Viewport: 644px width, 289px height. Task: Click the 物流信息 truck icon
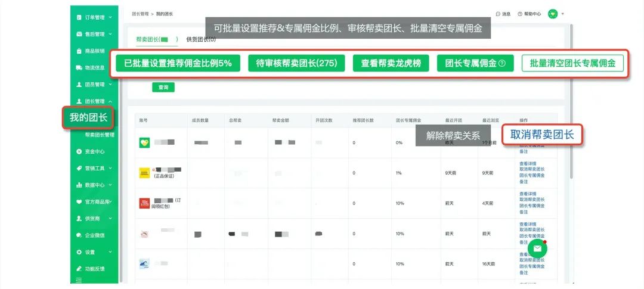coord(79,68)
